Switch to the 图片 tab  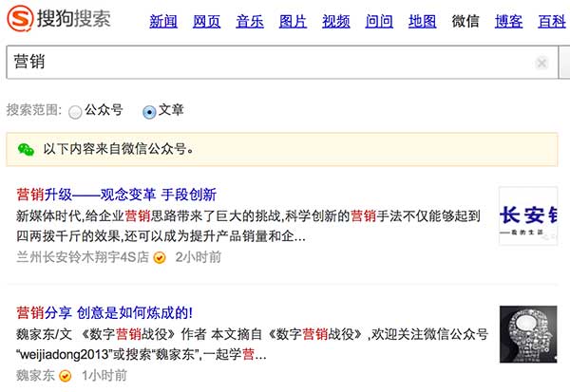click(293, 22)
